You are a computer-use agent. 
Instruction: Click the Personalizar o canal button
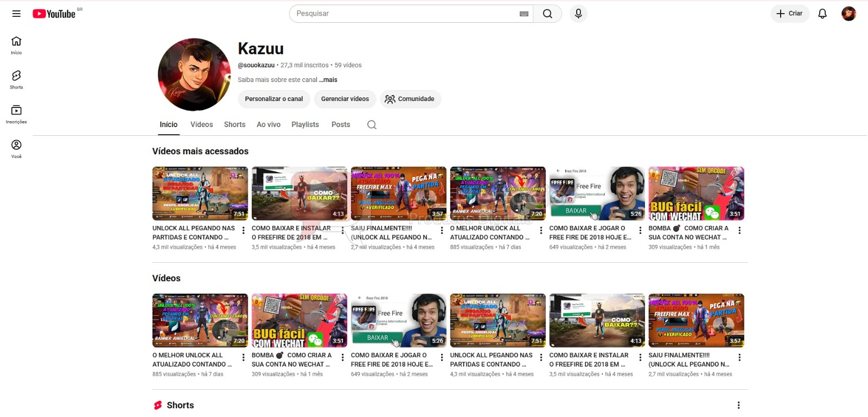(x=274, y=99)
